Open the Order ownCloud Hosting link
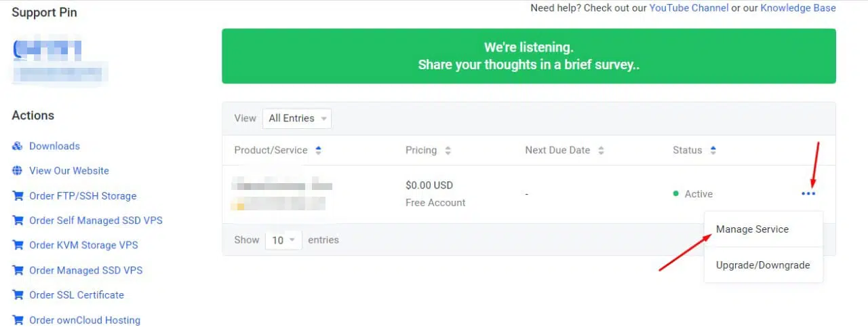The width and height of the screenshot is (868, 327). pos(85,320)
